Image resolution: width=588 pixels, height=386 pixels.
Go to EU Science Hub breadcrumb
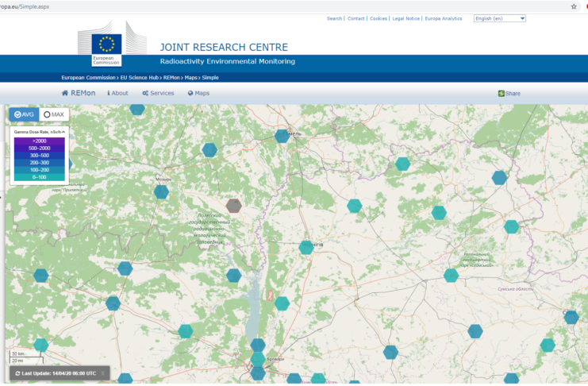coord(140,77)
